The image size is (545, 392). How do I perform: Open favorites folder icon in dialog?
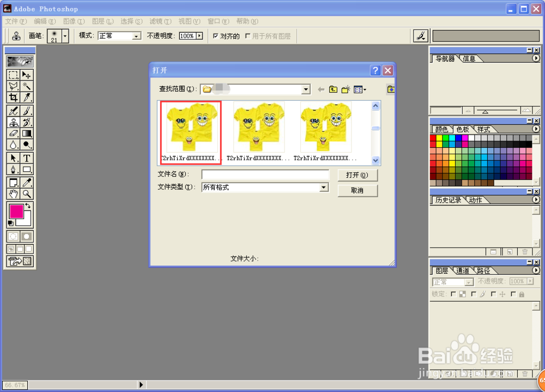click(391, 89)
